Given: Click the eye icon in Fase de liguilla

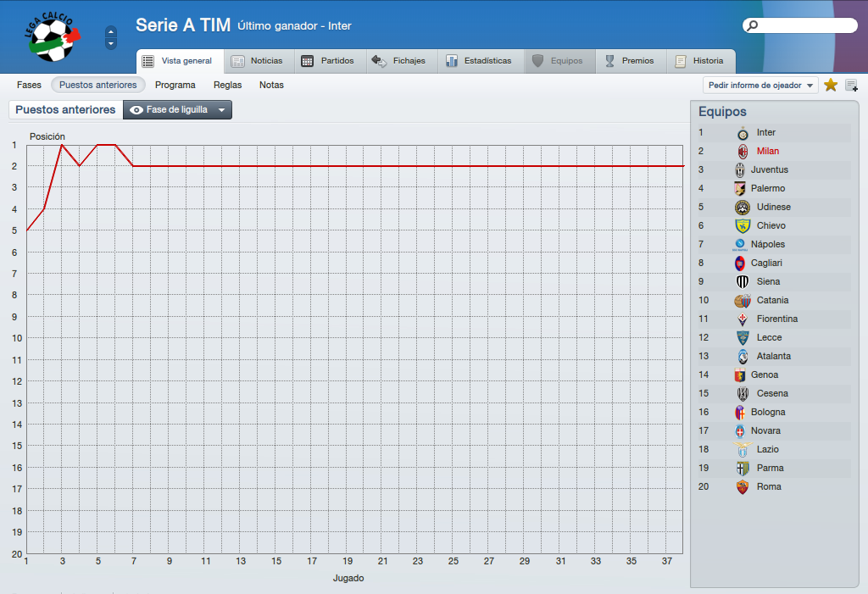Looking at the screenshot, I should coord(136,110).
